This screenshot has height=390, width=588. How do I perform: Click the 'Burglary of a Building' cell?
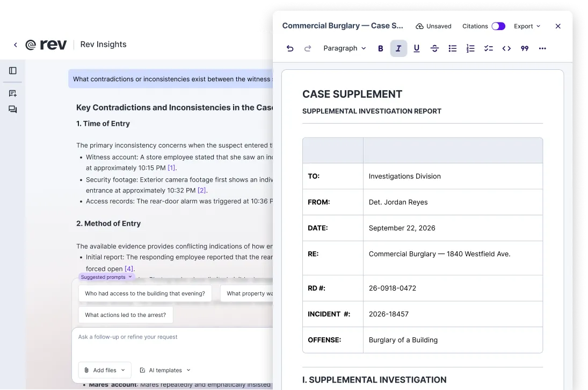pyautogui.click(x=453, y=340)
